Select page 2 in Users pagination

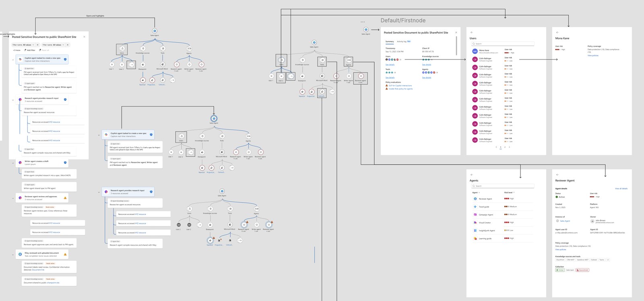tap(505, 147)
